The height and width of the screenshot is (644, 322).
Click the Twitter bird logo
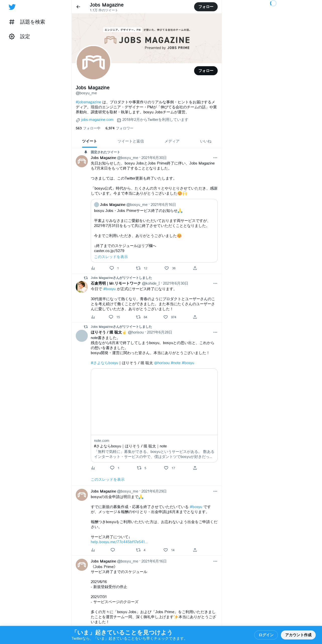tap(12, 7)
